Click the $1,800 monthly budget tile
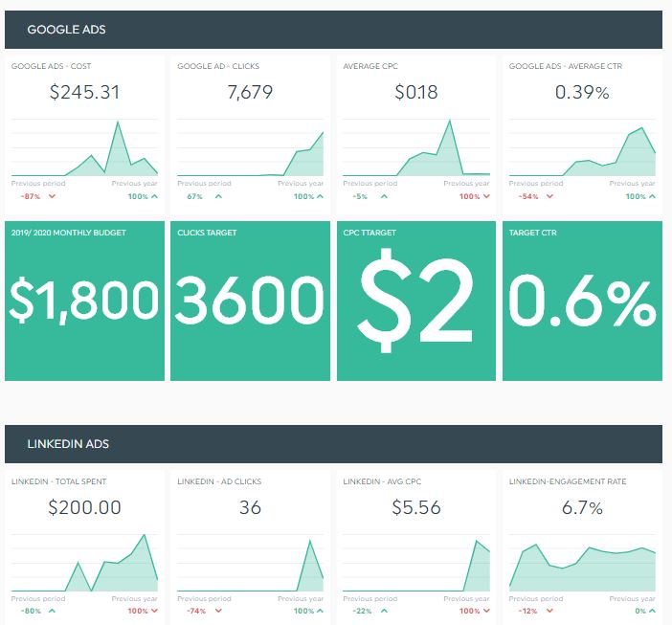 pyautogui.click(x=84, y=301)
